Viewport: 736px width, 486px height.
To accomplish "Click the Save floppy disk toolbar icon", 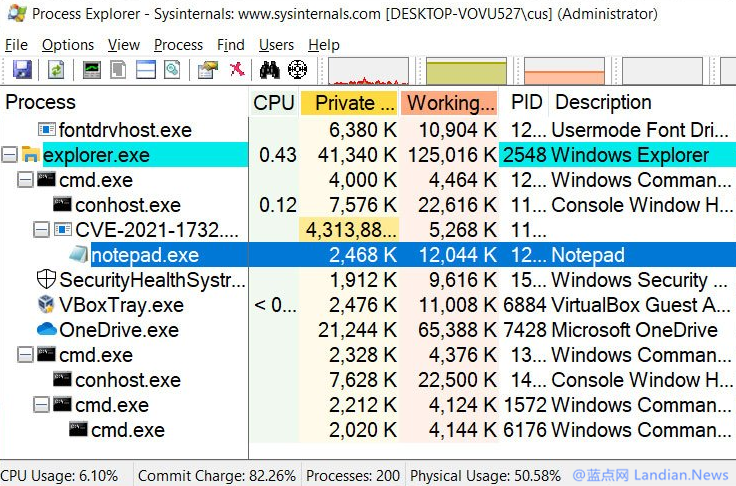I will pos(22,70).
